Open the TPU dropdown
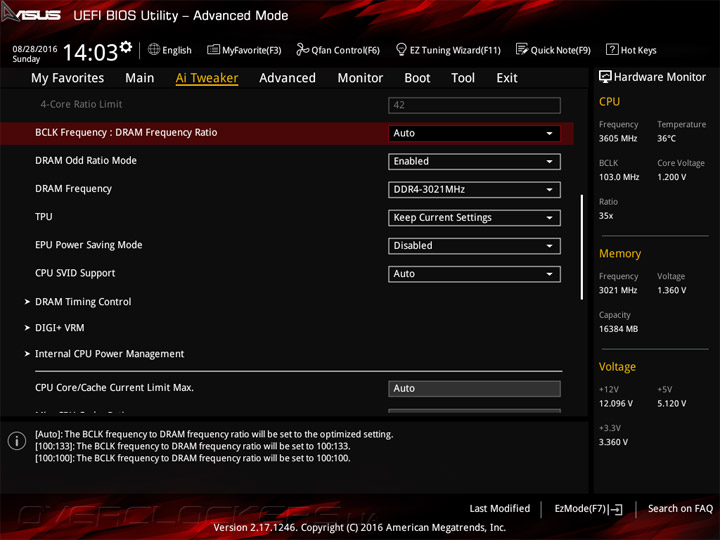720x540 pixels. coord(474,218)
